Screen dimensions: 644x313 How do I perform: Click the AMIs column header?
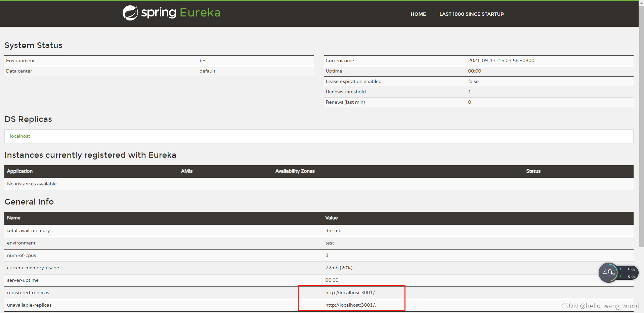(x=187, y=171)
